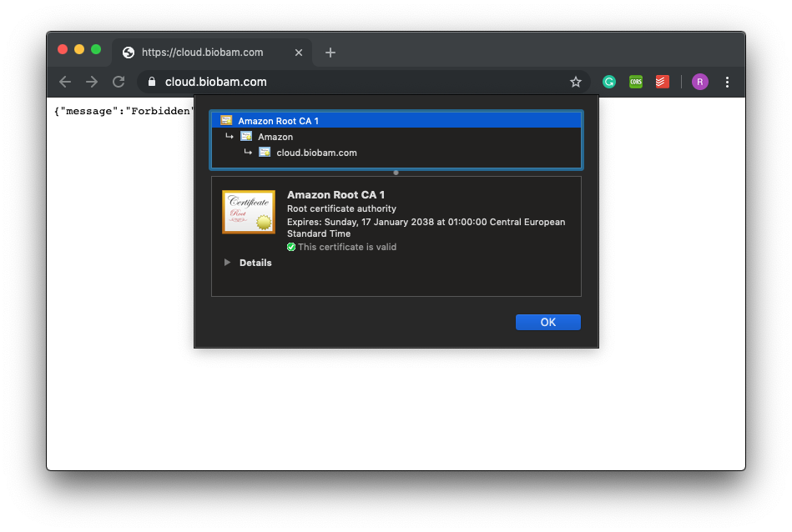This screenshot has height=532, width=792.
Task: Open a new tab with plus button
Action: coord(330,53)
